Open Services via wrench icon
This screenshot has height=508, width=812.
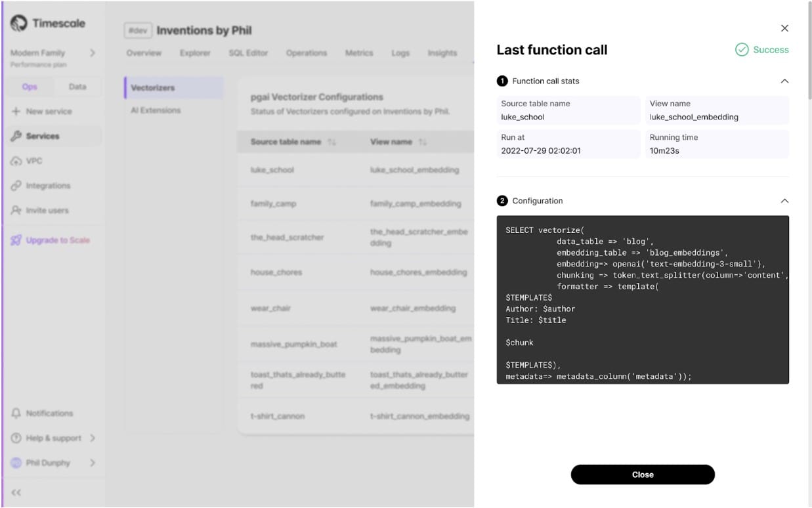point(16,137)
